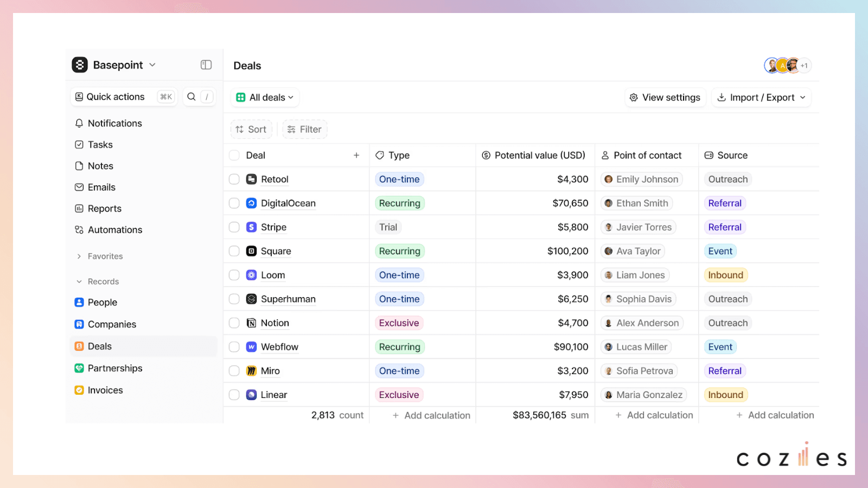Add column with plus icon beside Deal

coord(356,156)
